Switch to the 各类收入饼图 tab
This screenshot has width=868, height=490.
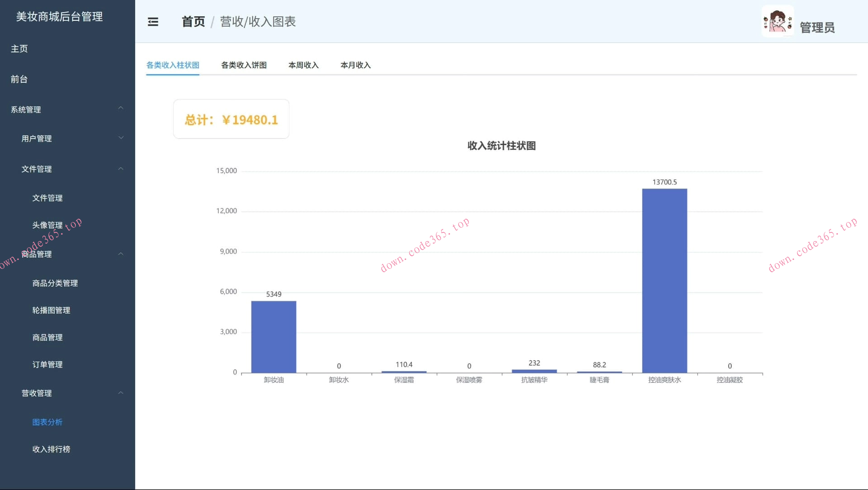244,65
